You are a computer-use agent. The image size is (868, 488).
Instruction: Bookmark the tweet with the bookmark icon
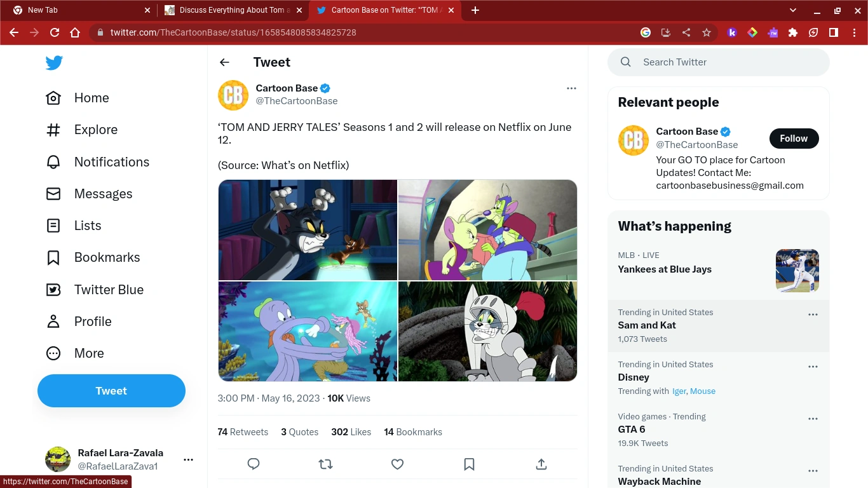pos(469,464)
